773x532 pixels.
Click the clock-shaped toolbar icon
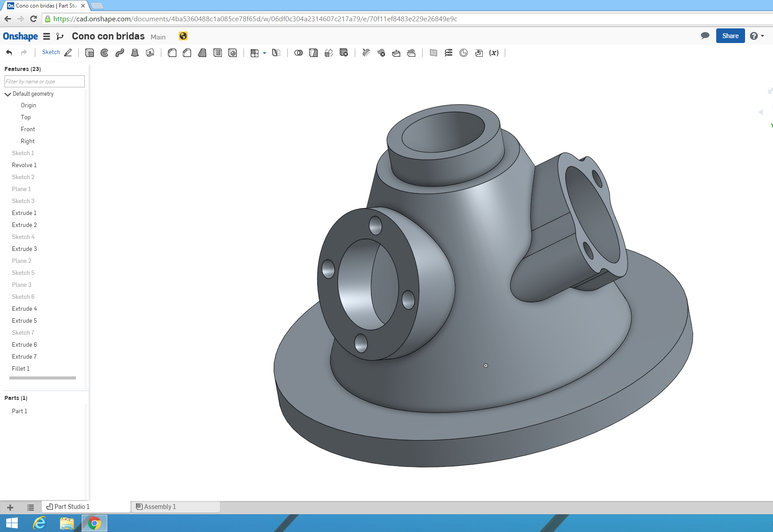[x=464, y=53]
